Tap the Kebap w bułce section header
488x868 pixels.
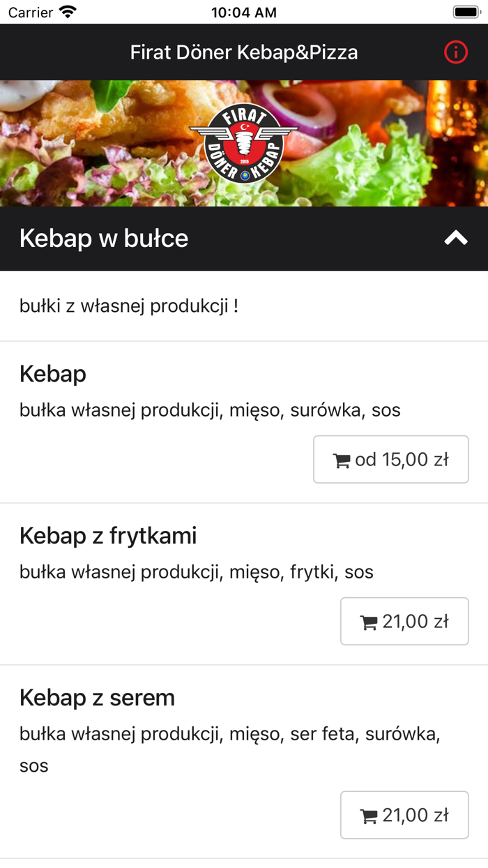pos(105,239)
